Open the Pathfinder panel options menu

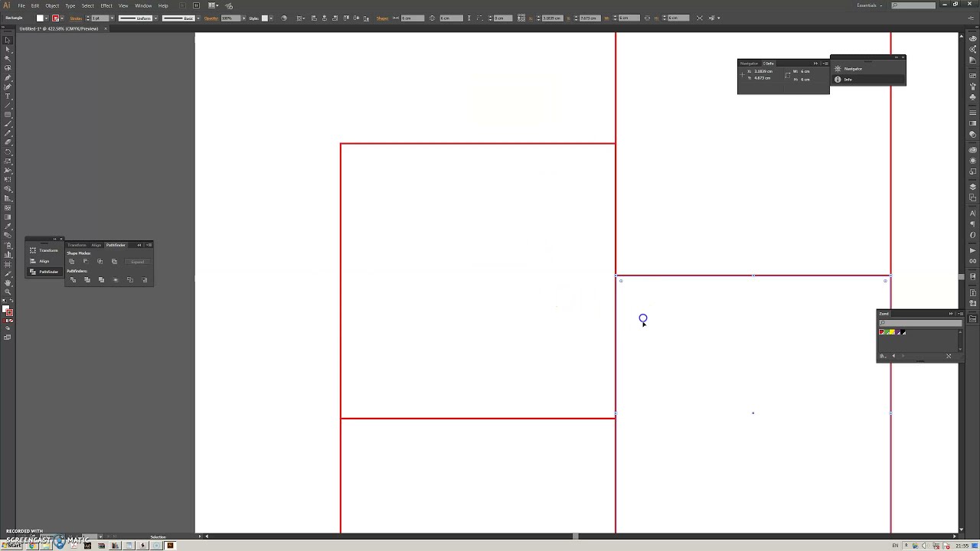click(x=149, y=245)
